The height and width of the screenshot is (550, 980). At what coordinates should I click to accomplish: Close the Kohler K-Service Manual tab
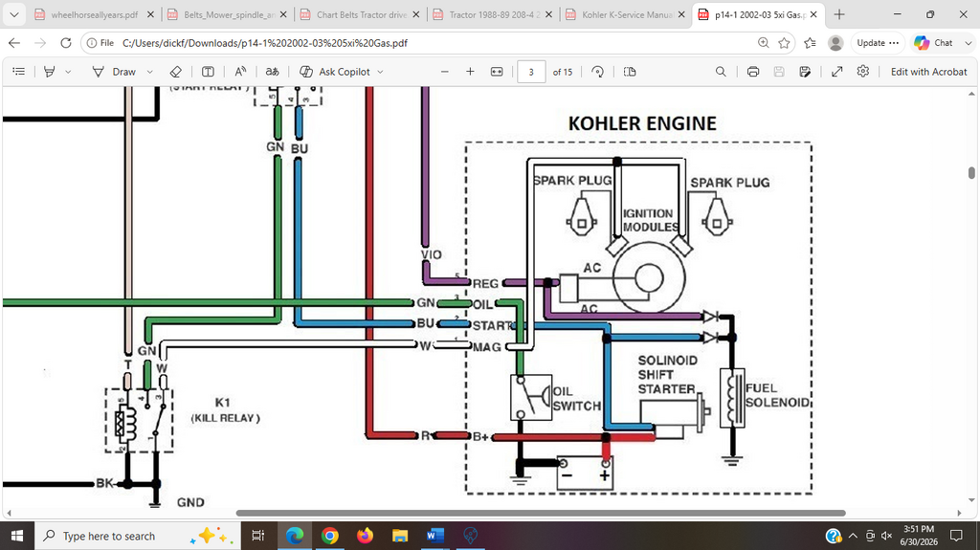click(681, 14)
